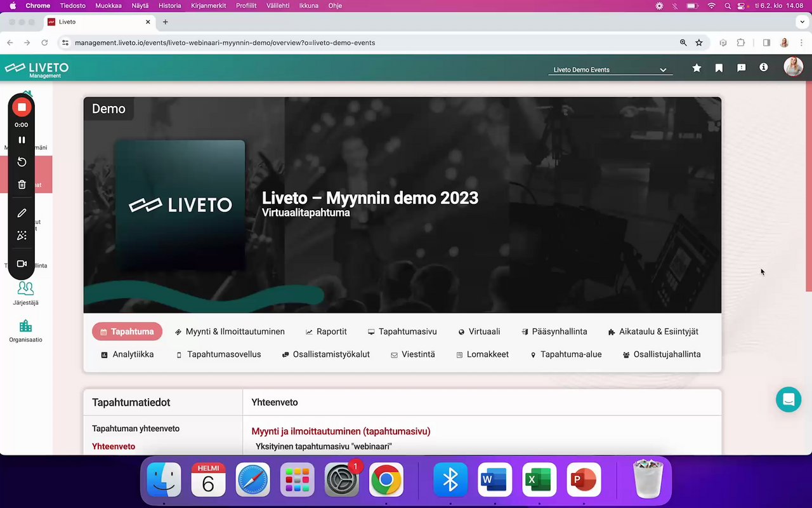Click the page vertical scrollbar

click(809, 187)
